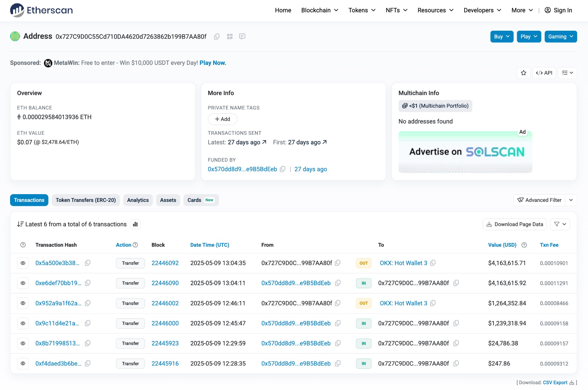
Task: Open the transactions chart icon
Action: click(135, 224)
